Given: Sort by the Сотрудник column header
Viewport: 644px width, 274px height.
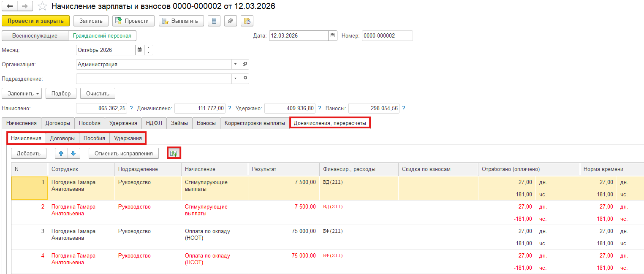Looking at the screenshot, I should 81,169.
